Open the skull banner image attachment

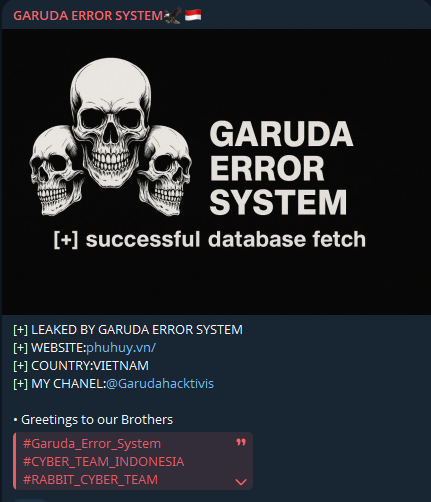click(x=216, y=172)
